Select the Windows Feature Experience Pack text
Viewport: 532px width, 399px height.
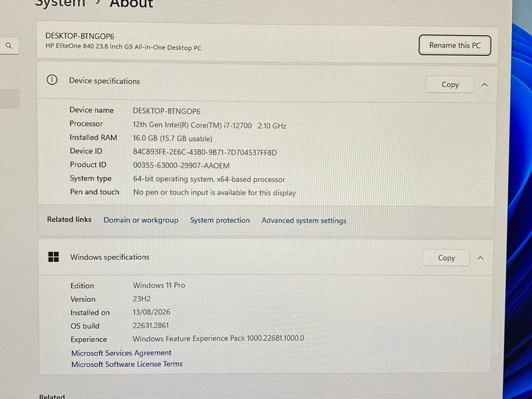pos(218,338)
